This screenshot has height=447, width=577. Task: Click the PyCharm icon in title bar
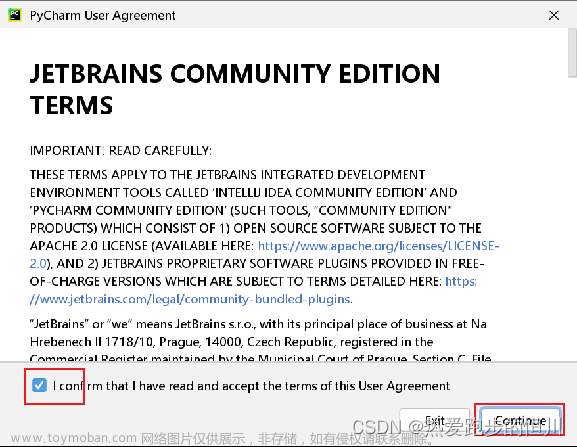(x=15, y=15)
